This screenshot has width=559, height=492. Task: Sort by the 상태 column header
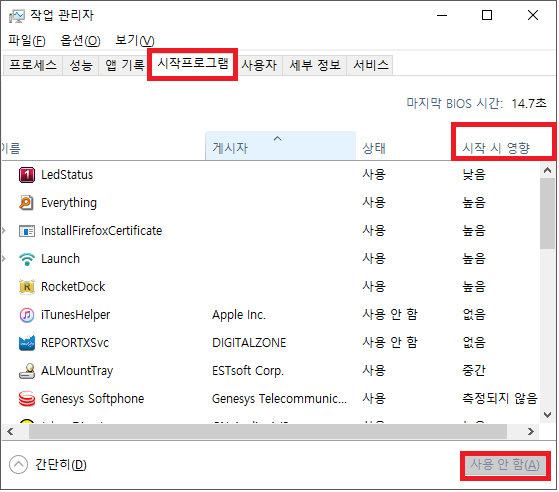403,145
